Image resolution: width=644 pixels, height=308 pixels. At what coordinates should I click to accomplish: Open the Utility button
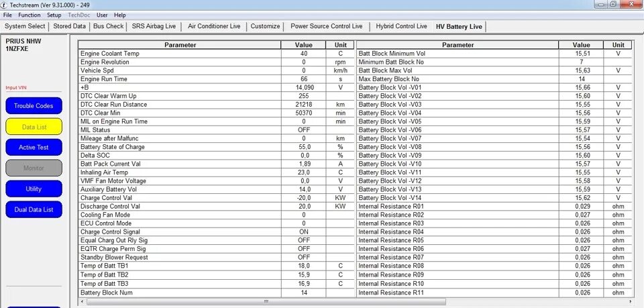(34, 189)
